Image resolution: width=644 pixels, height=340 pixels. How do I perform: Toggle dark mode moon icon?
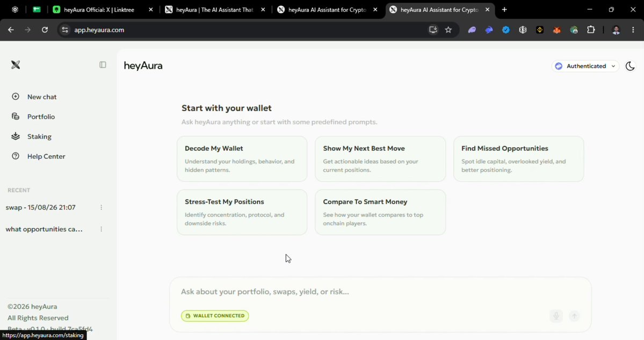pyautogui.click(x=630, y=66)
